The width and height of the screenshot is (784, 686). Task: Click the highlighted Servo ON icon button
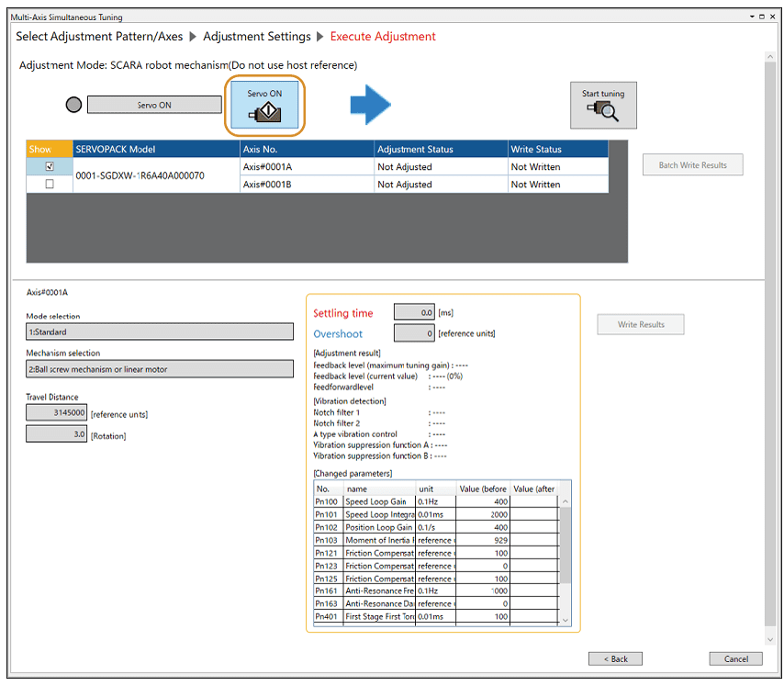[x=264, y=107]
